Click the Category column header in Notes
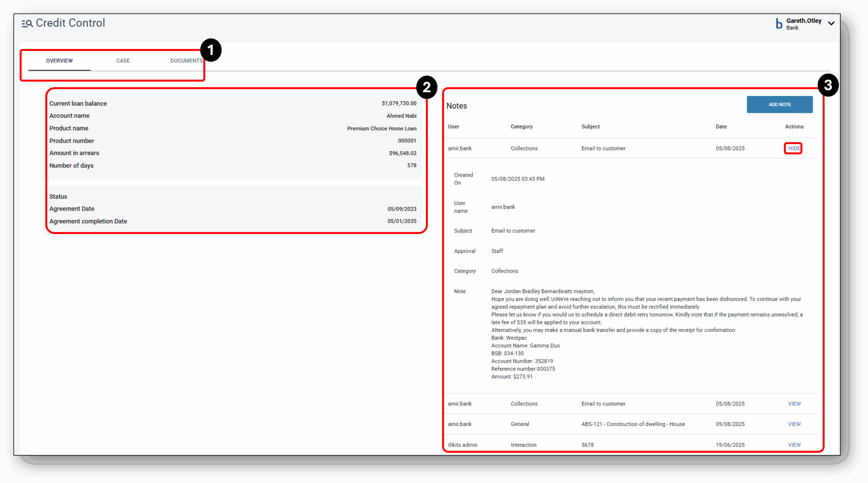The height and width of the screenshot is (483, 868). (x=521, y=127)
